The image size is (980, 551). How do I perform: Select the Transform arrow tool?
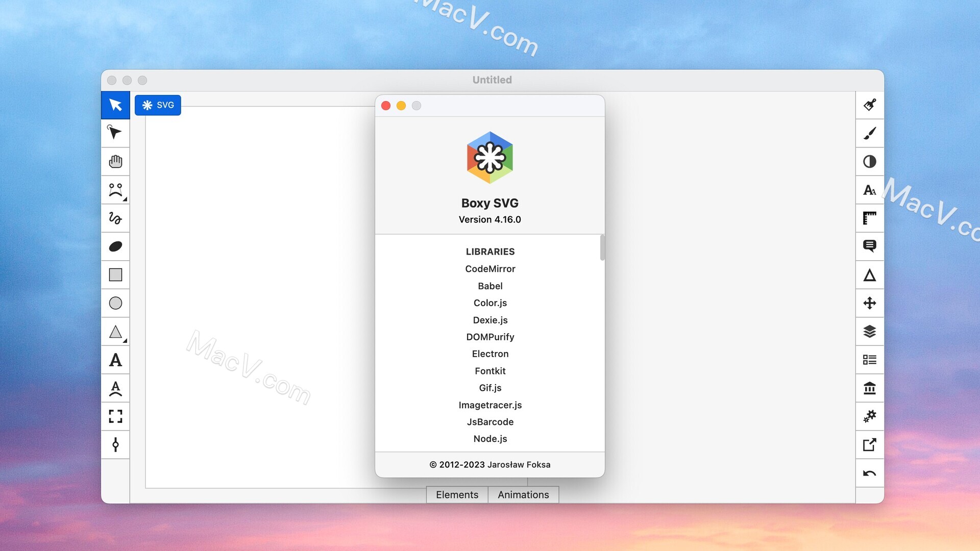(x=115, y=105)
